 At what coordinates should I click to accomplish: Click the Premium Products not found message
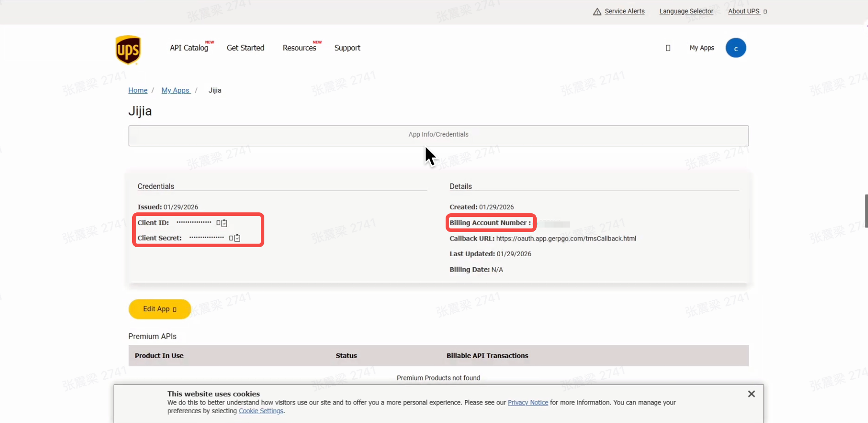click(x=438, y=378)
